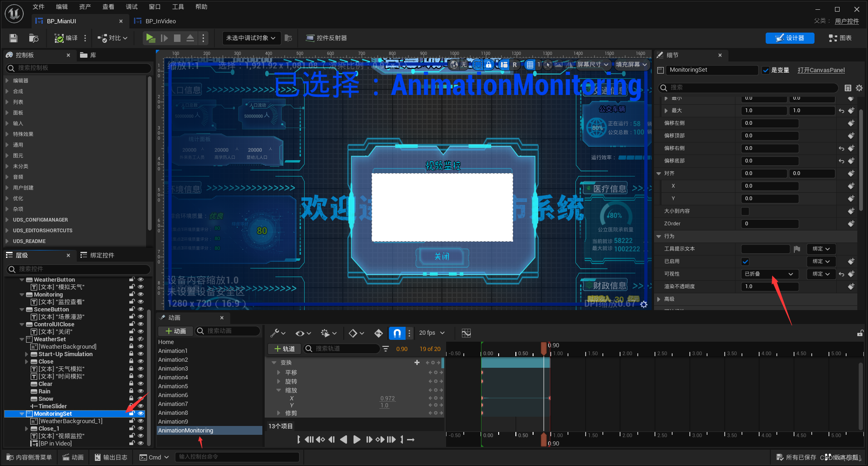Open the 控件反射器 widget reflector

click(x=326, y=38)
